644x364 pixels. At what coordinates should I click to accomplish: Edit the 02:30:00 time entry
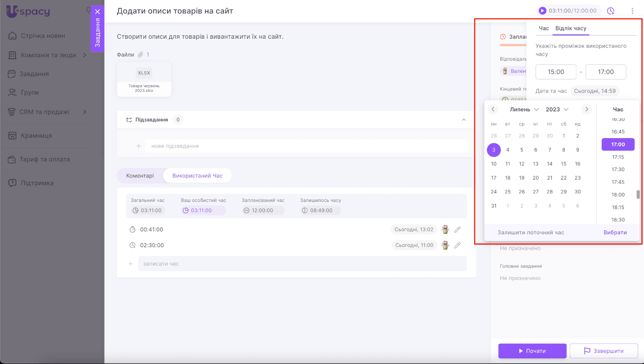[457, 245]
